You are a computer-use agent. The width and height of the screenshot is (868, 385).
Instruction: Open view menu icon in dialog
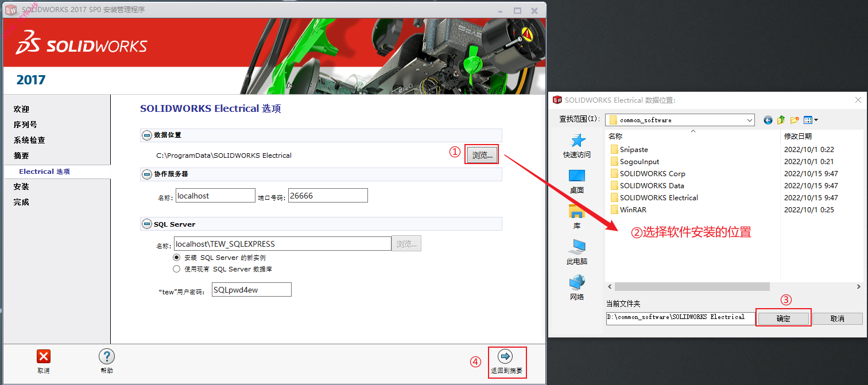(811, 120)
